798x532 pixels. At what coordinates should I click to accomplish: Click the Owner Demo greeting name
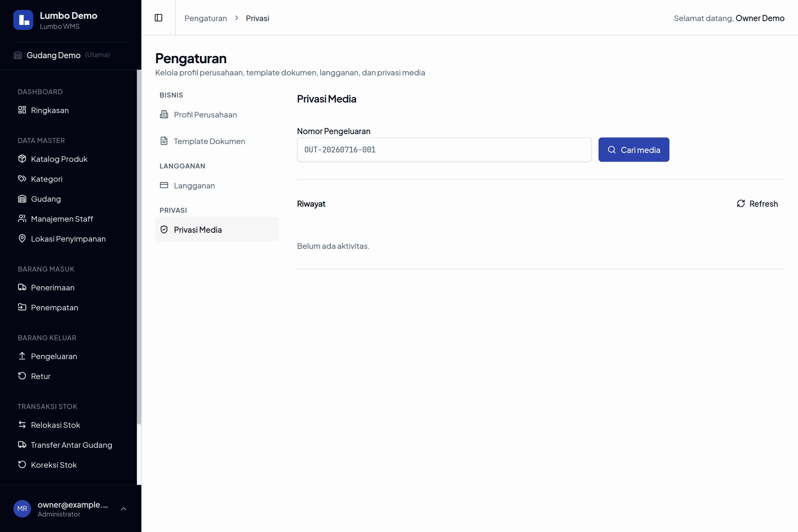tap(760, 18)
